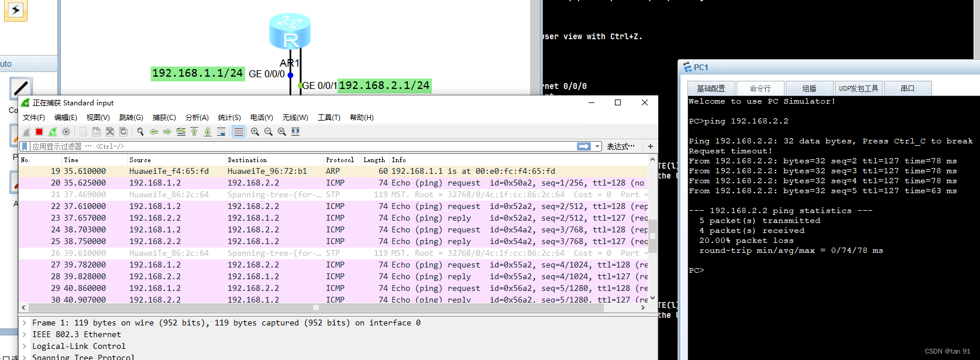Open the 视图(V) menu
980x360 pixels.
pos(98,118)
